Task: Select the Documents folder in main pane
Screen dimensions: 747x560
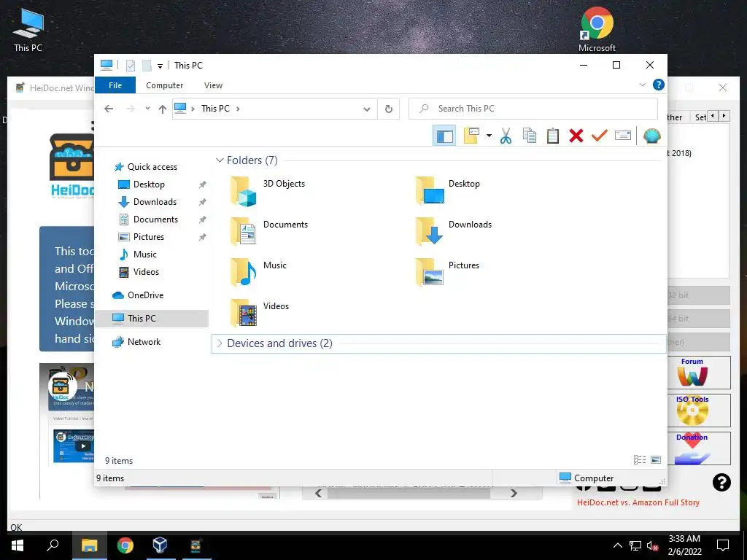Action: (x=269, y=231)
